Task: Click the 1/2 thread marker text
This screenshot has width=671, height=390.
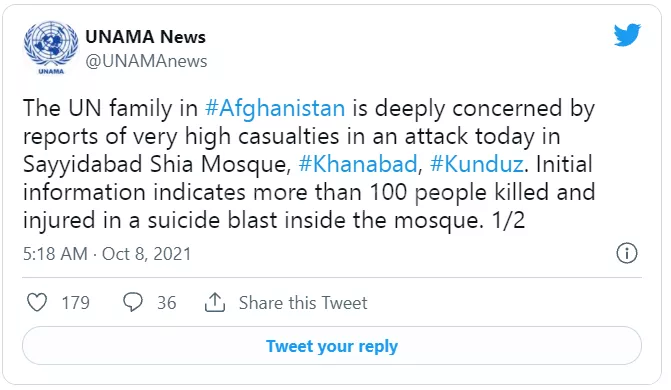Action: 508,220
